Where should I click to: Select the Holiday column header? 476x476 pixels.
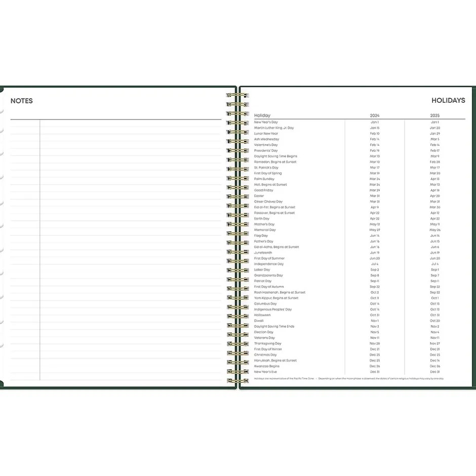pos(262,115)
